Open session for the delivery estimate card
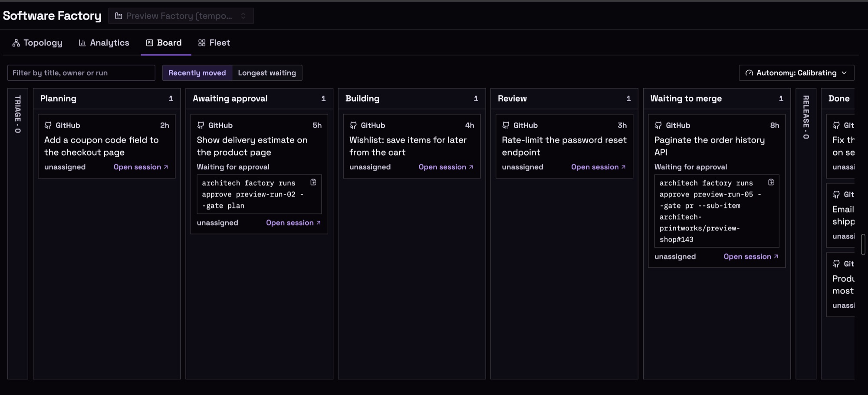Image resolution: width=868 pixels, height=395 pixels. pos(293,222)
